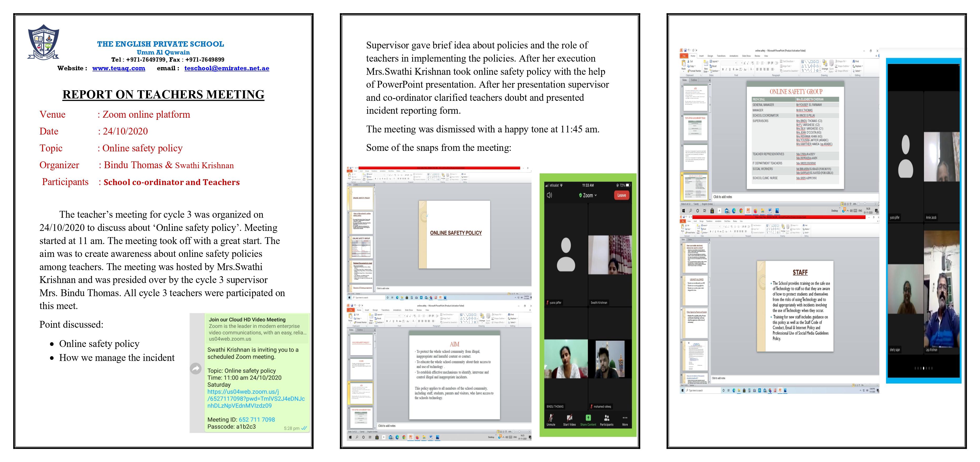Click Meeting ID 652 711 7098 link
Screen dimensions: 980x462
click(257, 419)
